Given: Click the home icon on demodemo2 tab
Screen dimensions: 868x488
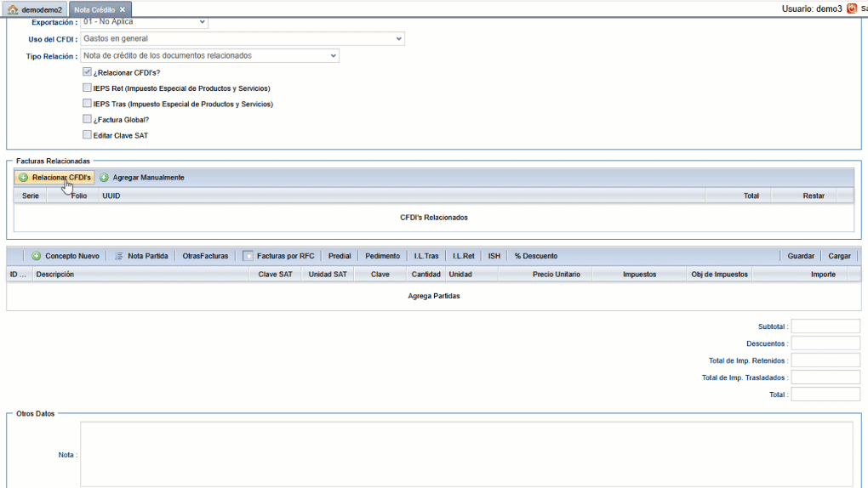Looking at the screenshot, I should (x=13, y=9).
